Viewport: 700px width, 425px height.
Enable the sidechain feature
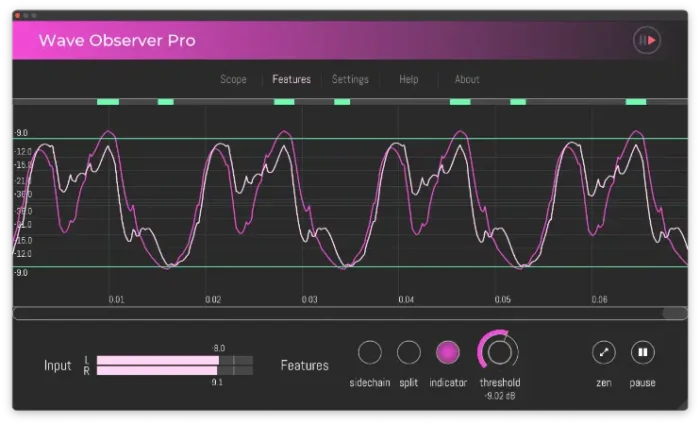[x=370, y=352]
